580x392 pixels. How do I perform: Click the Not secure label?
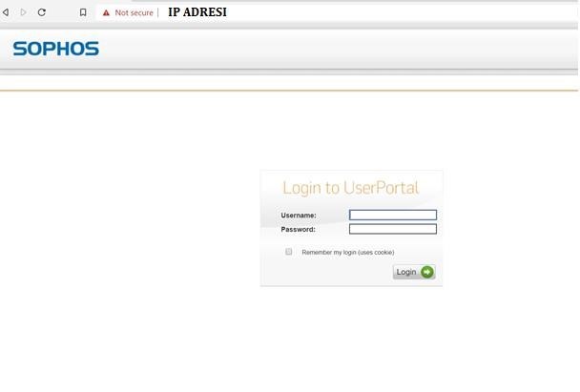(134, 13)
